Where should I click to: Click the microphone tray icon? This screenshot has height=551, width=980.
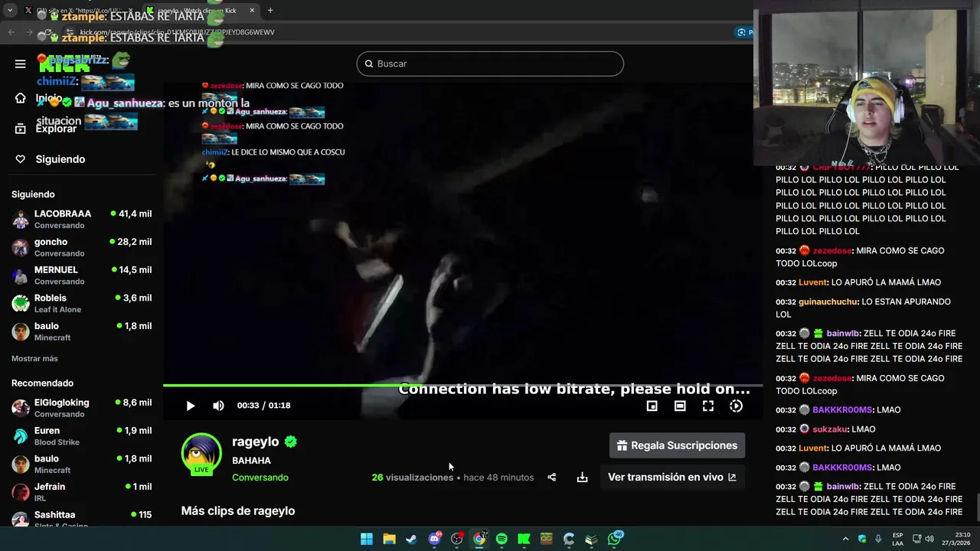click(x=878, y=539)
